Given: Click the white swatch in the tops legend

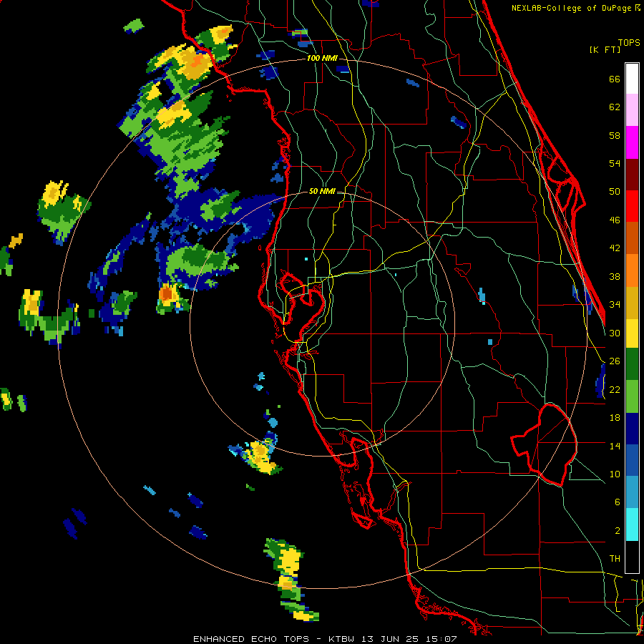Looking at the screenshot, I should tap(632, 79).
